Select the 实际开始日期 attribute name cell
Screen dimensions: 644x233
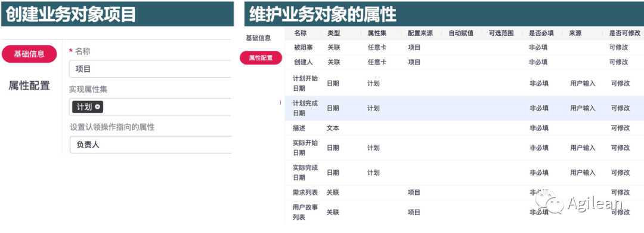pos(305,148)
